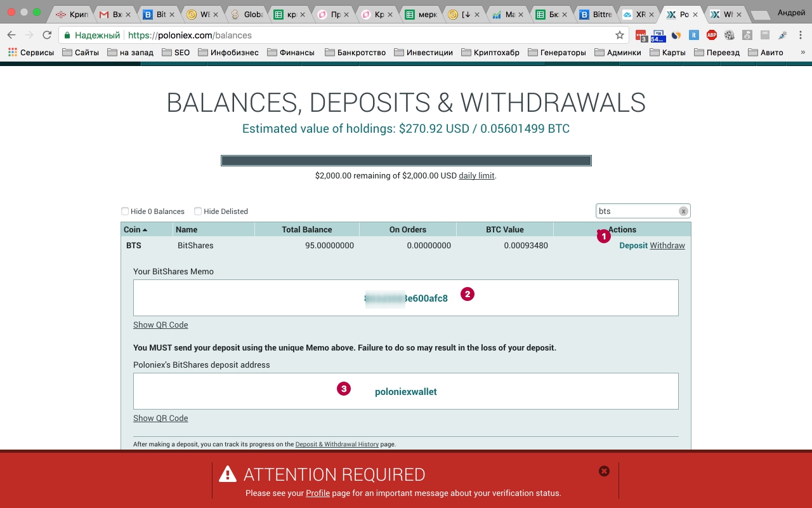Click the daily limit progress bar
The width and height of the screenshot is (812, 508).
pos(406,161)
